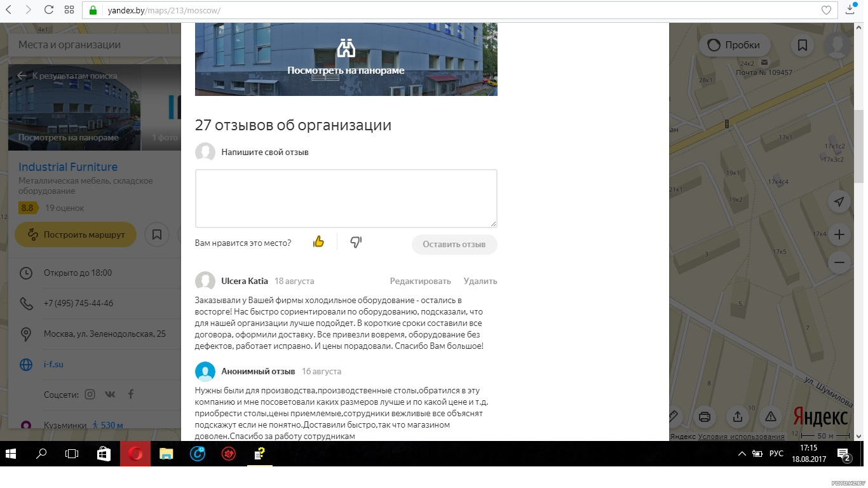
Task: Open panorama via binoculars icon
Action: [x=346, y=48]
